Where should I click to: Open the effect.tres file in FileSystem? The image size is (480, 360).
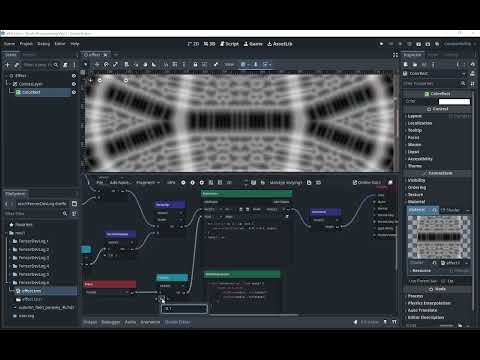(31, 291)
